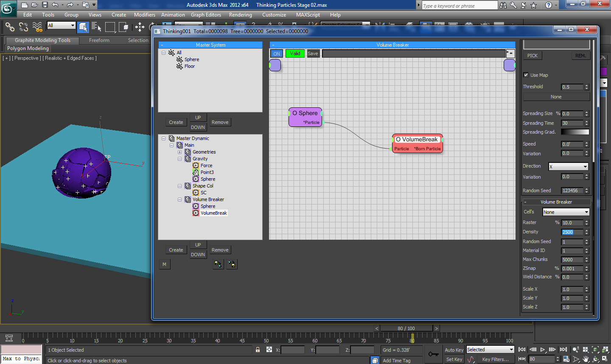611x364 pixels.
Task: Activate the Select and Move tool
Action: (x=140, y=27)
